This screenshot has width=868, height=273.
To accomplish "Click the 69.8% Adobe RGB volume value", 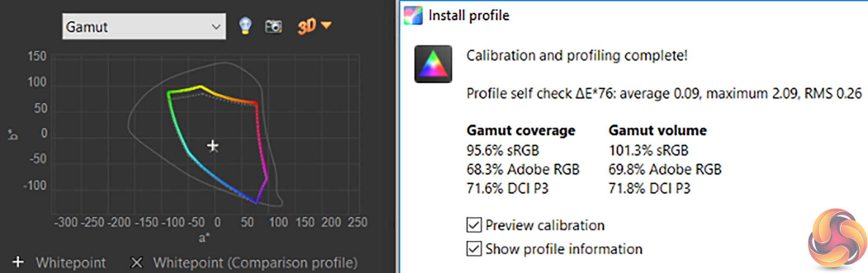I will point(665,169).
